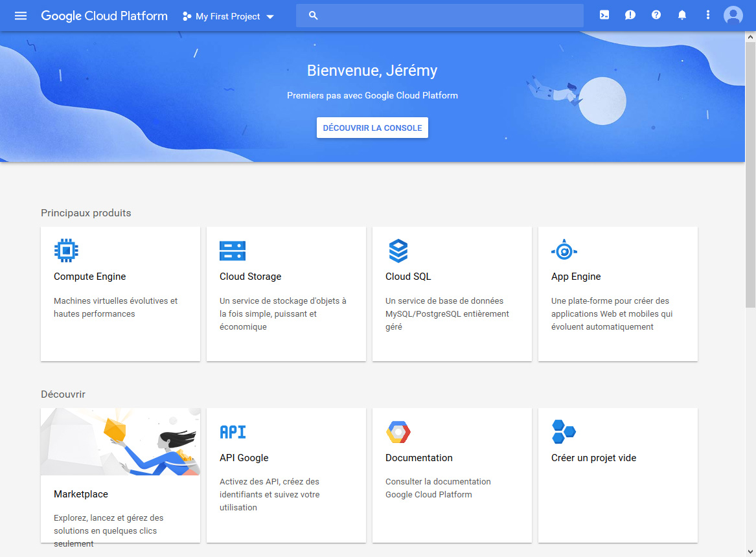The width and height of the screenshot is (756, 557).
Task: Click Un service de stockage d'objets description
Action: 283,313
